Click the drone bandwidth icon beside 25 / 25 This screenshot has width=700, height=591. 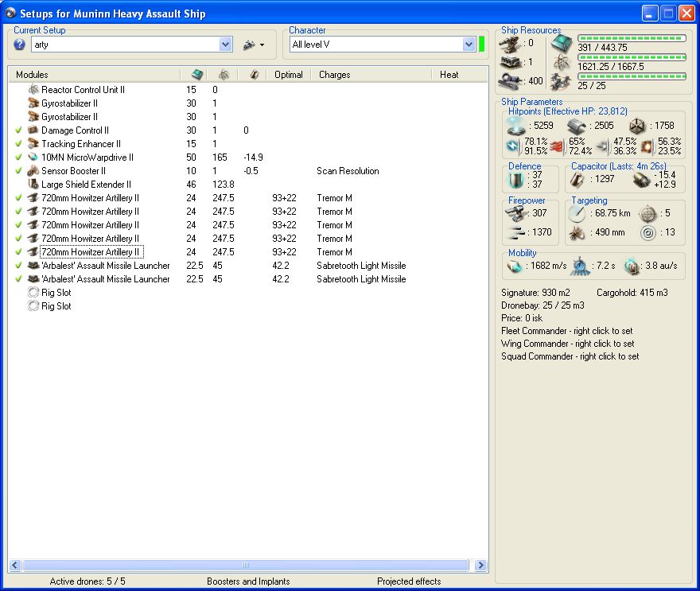(x=560, y=82)
